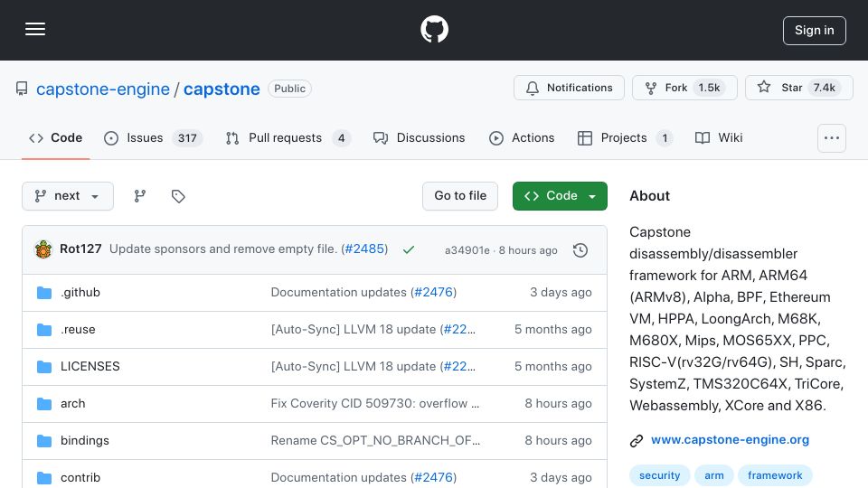Open the arch folder
Viewport: 868px width, 488px height.
(x=73, y=403)
